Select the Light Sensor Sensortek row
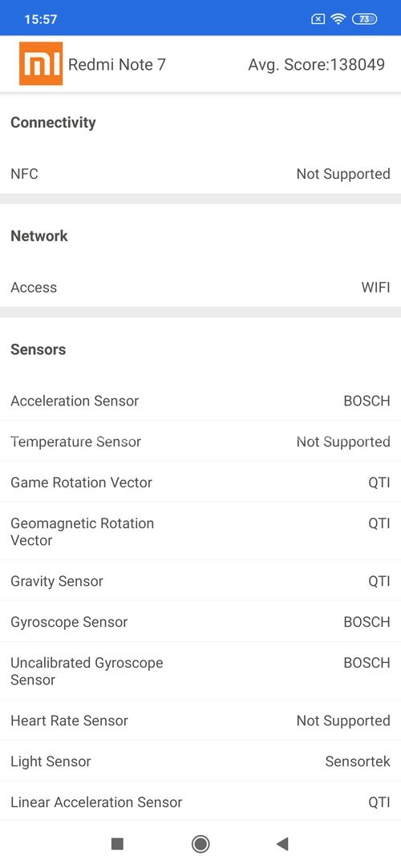401x868 pixels. pyautogui.click(x=200, y=761)
